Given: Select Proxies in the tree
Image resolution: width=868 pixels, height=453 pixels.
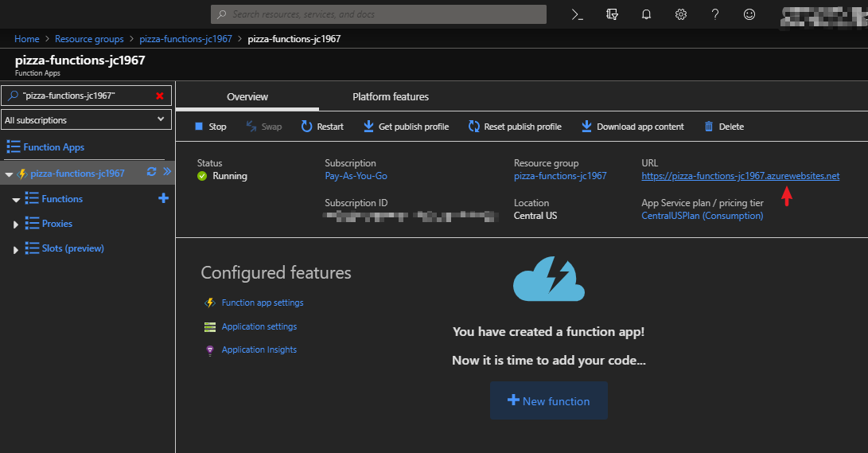Looking at the screenshot, I should tap(57, 224).
